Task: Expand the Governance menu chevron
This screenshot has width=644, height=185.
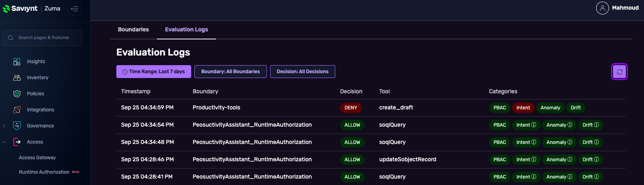Action: pos(4,126)
